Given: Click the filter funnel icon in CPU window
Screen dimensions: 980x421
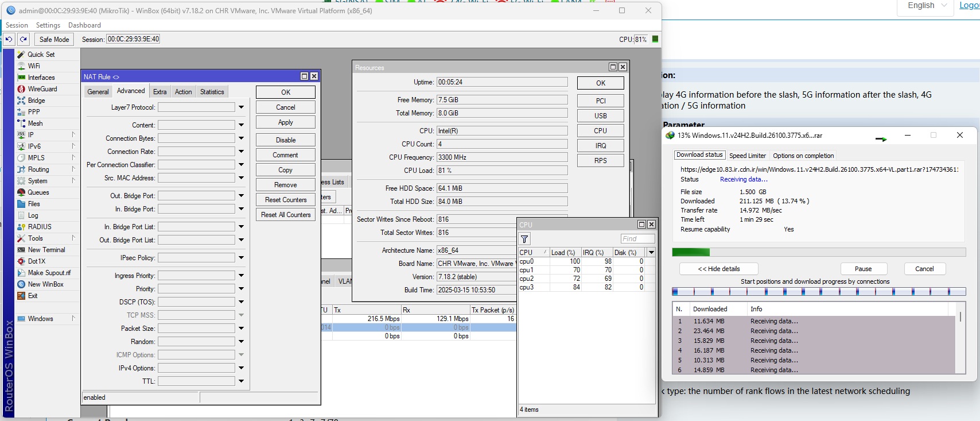Looking at the screenshot, I should 524,239.
